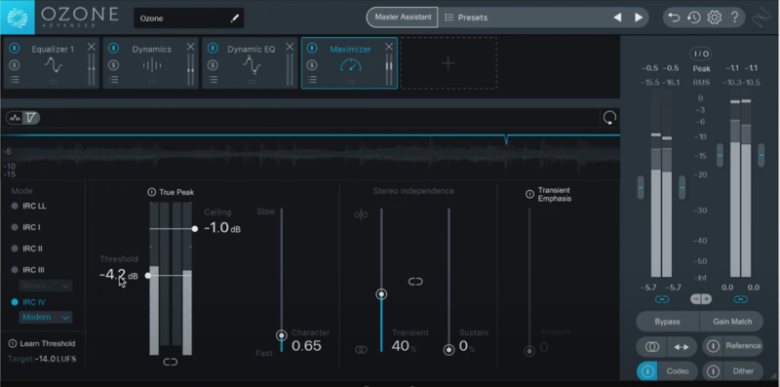
Task: Enable the Reference track button
Action: pos(732,346)
